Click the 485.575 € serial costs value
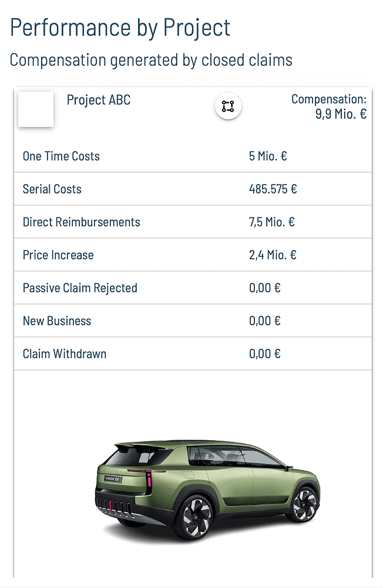 tap(273, 189)
